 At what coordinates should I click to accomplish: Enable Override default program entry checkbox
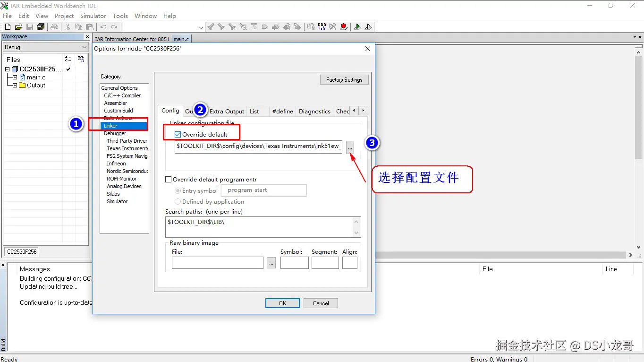[168, 180]
